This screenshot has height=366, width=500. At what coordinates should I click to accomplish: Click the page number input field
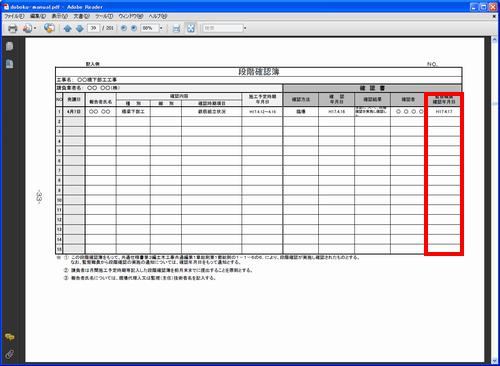click(x=94, y=28)
